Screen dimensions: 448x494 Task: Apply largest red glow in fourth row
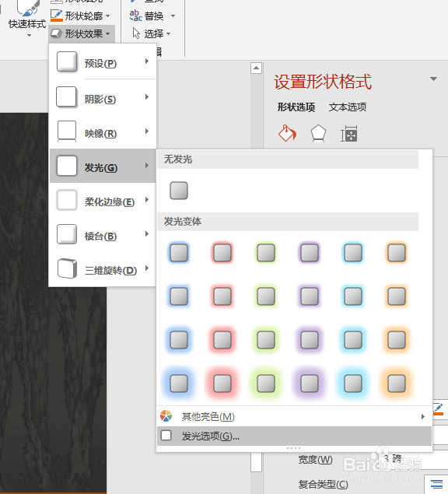tap(222, 383)
